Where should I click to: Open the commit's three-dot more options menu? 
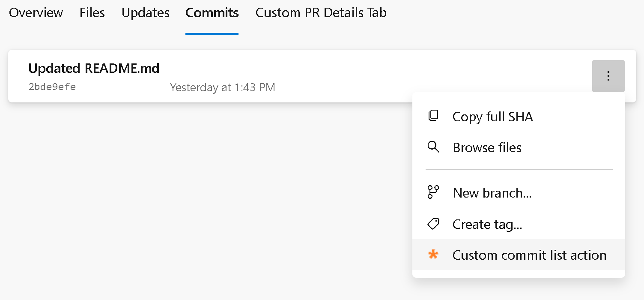coord(608,76)
